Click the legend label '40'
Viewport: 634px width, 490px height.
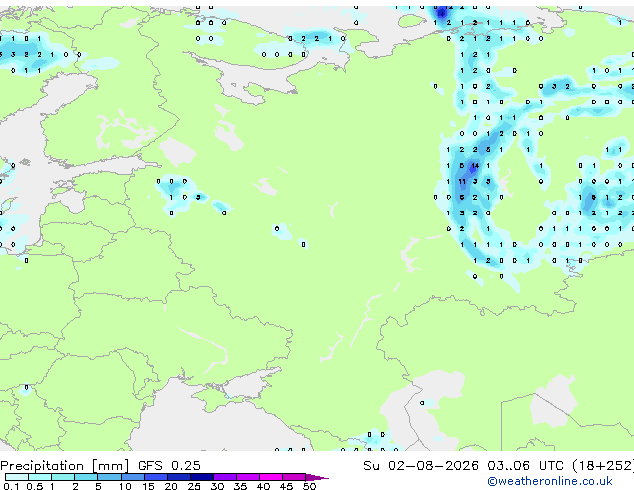(263, 486)
